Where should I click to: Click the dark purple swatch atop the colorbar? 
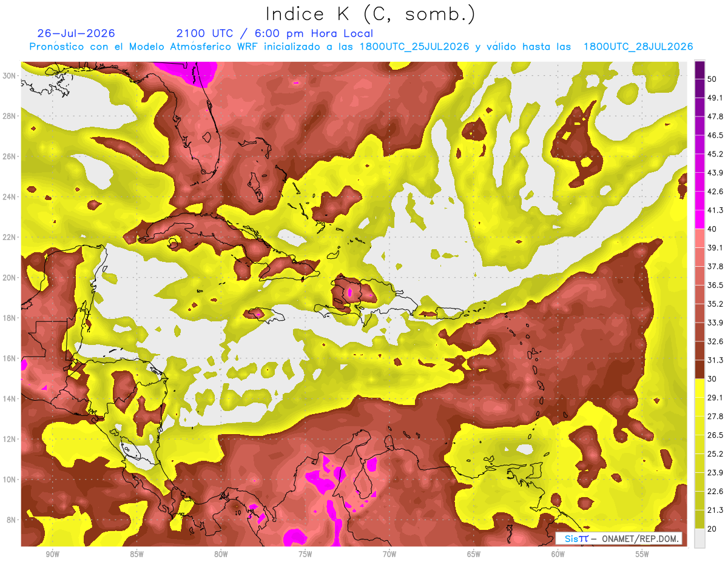click(699, 70)
